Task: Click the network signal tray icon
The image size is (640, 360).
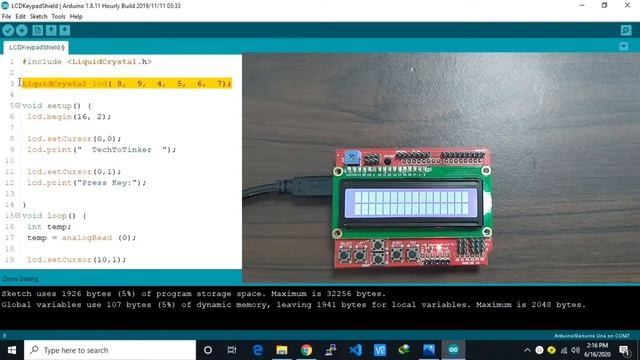Action: click(x=564, y=350)
